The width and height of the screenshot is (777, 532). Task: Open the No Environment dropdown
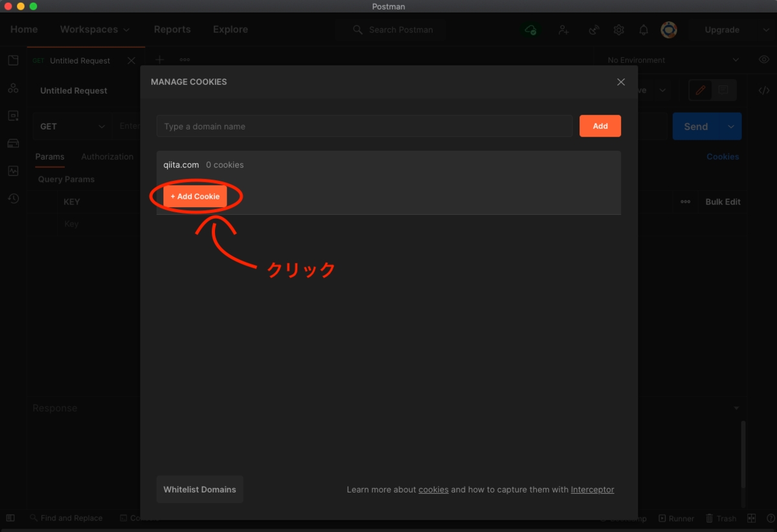click(673, 60)
